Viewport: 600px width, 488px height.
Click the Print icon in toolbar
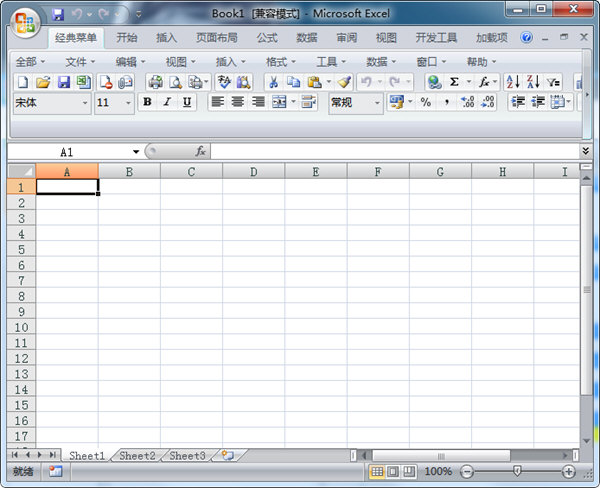(x=155, y=82)
